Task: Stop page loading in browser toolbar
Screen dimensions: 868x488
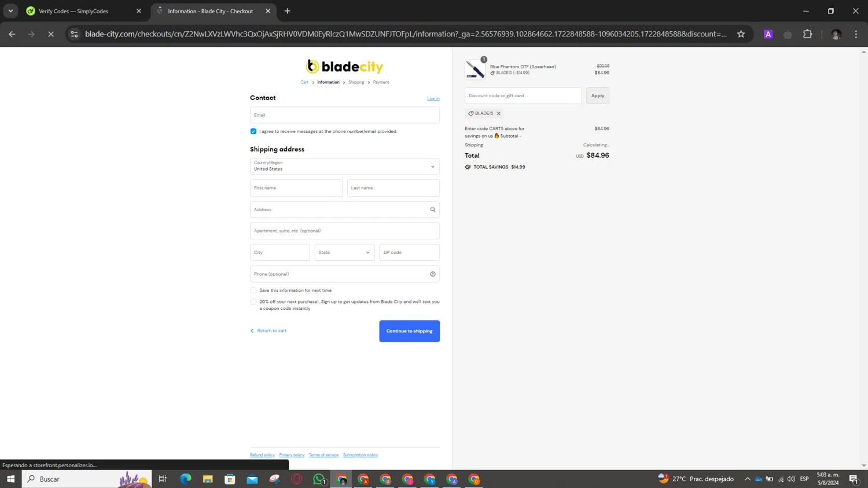Action: [51, 34]
